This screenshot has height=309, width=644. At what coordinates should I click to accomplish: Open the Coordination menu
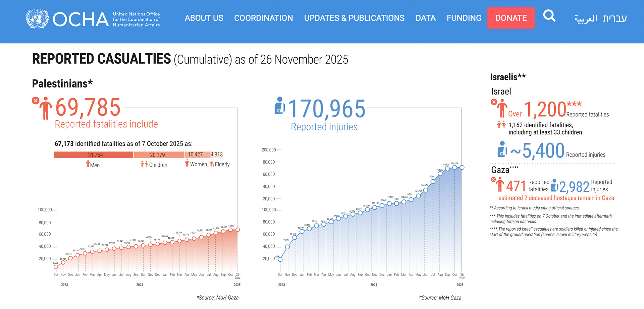coord(263,18)
